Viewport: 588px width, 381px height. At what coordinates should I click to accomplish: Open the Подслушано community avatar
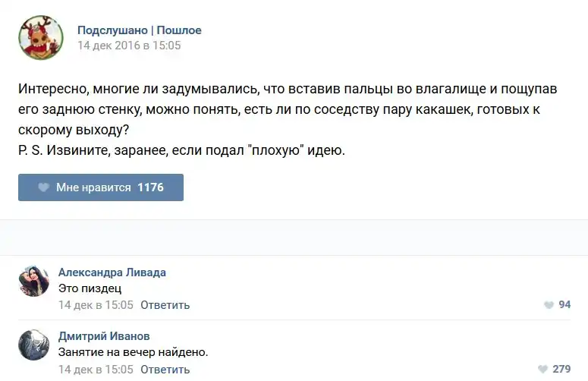click(41, 37)
